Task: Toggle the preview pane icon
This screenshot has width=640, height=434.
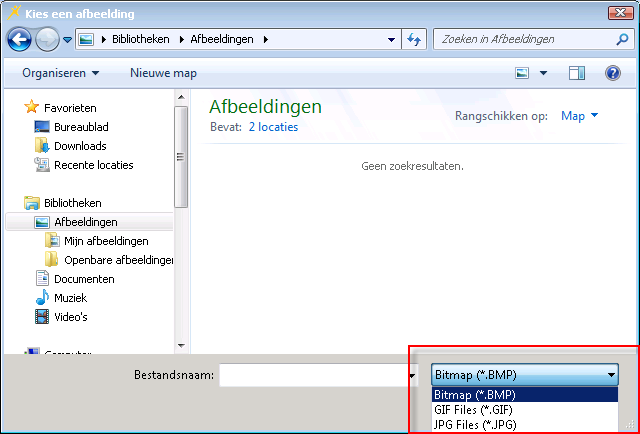Action: (577, 73)
